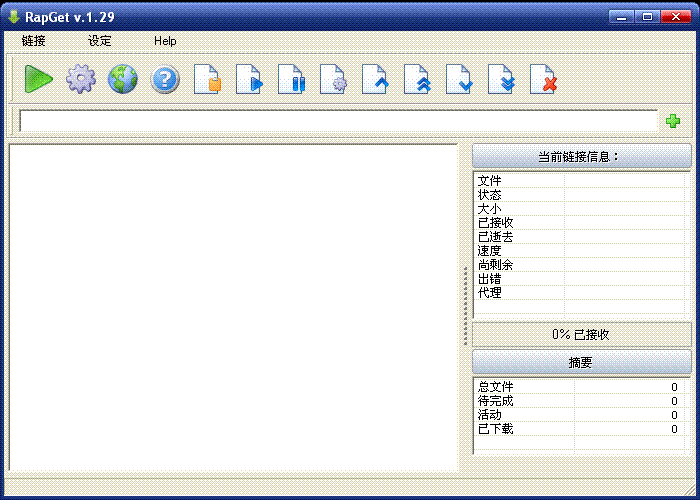Minimize the RapGet window
This screenshot has width=700, height=500.
[621, 17]
